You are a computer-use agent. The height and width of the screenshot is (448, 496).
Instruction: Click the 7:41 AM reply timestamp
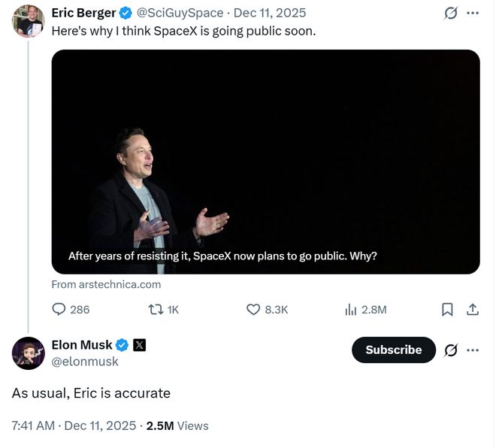[33, 425]
